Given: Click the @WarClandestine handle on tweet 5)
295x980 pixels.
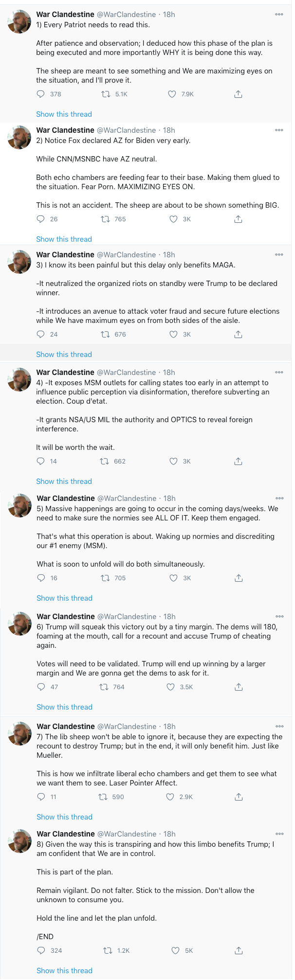Looking at the screenshot, I should [x=127, y=499].
